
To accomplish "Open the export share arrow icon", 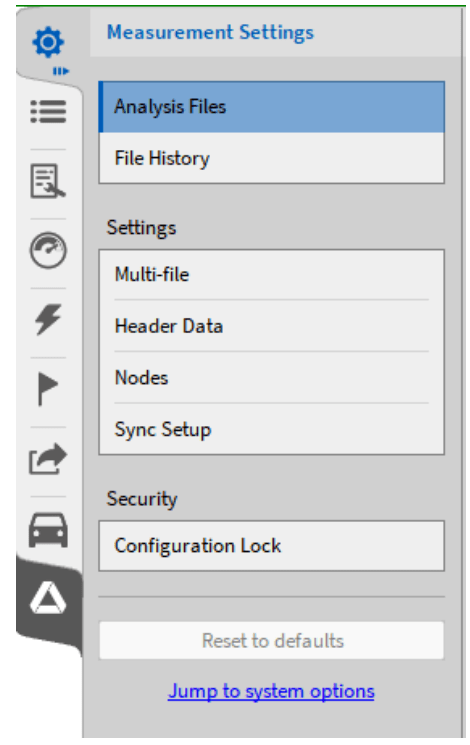I will point(48,458).
